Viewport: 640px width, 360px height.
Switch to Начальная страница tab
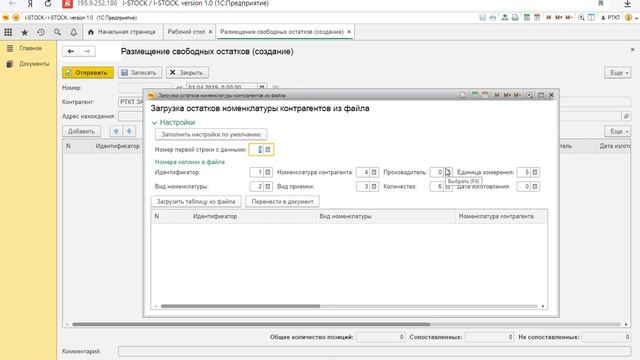[122, 32]
